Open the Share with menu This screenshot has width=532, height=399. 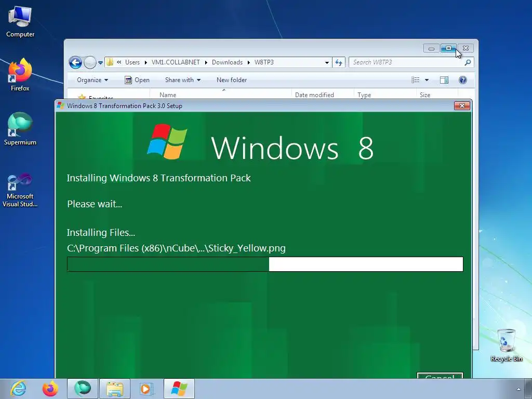tap(182, 80)
